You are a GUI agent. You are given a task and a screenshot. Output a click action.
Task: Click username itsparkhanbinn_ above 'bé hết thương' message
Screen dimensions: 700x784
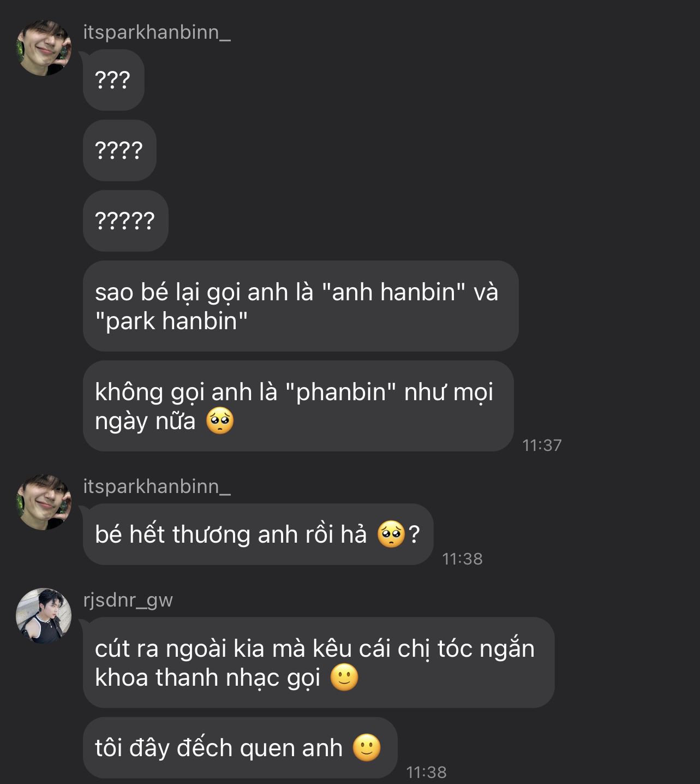click(157, 486)
